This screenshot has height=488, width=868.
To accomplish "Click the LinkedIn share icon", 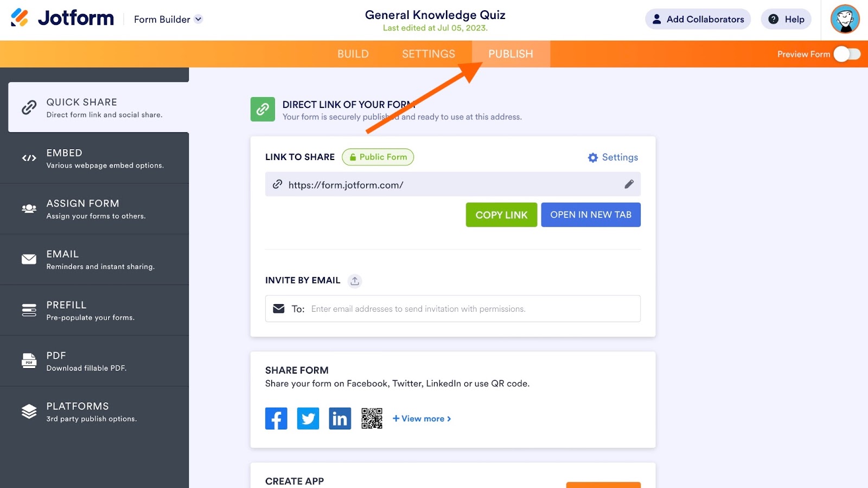I will pyautogui.click(x=340, y=419).
